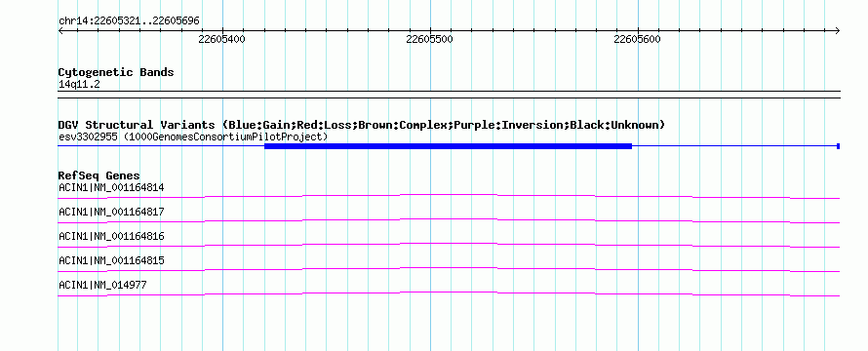Open transcript ACIN1|NM_001164816
This screenshot has width=868, height=351.
(x=111, y=236)
